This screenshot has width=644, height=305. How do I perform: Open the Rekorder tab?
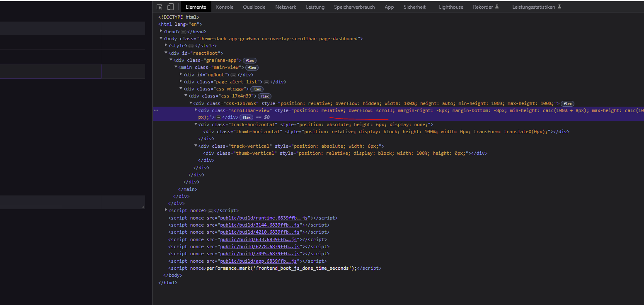tap(486, 7)
